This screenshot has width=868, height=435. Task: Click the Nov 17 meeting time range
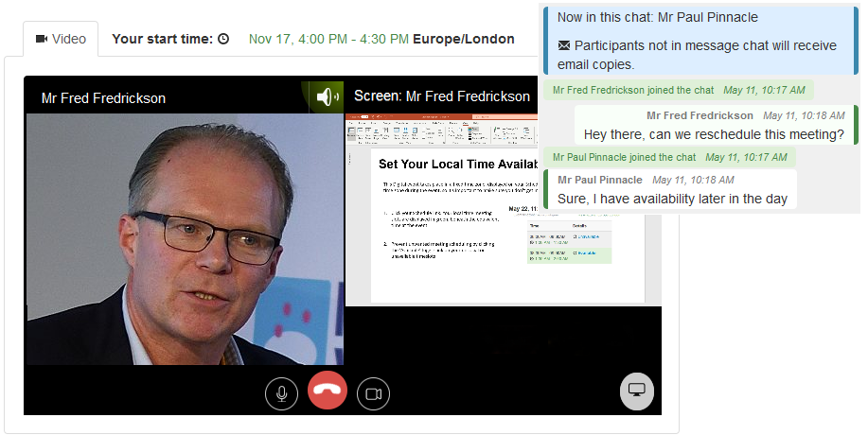[x=328, y=39]
